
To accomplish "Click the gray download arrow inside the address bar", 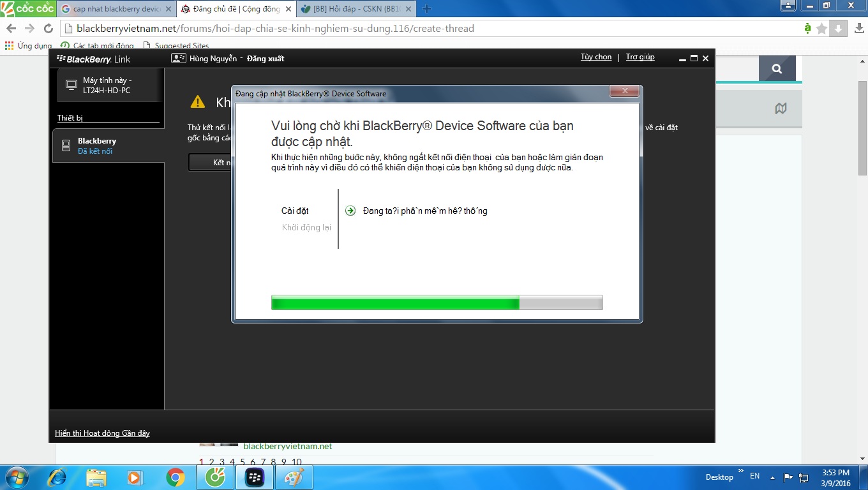I will click(x=839, y=29).
